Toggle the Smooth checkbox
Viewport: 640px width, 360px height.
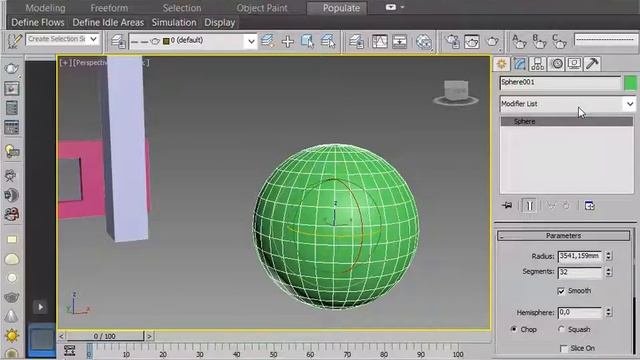561,291
